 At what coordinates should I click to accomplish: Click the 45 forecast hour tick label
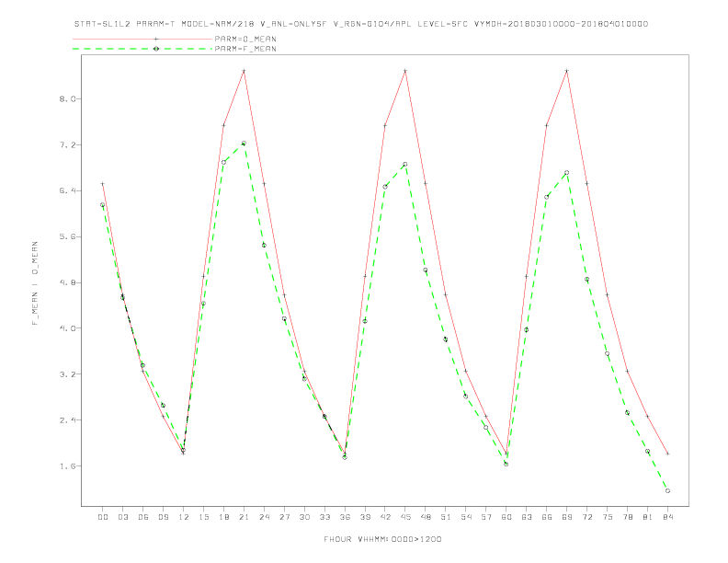405,517
